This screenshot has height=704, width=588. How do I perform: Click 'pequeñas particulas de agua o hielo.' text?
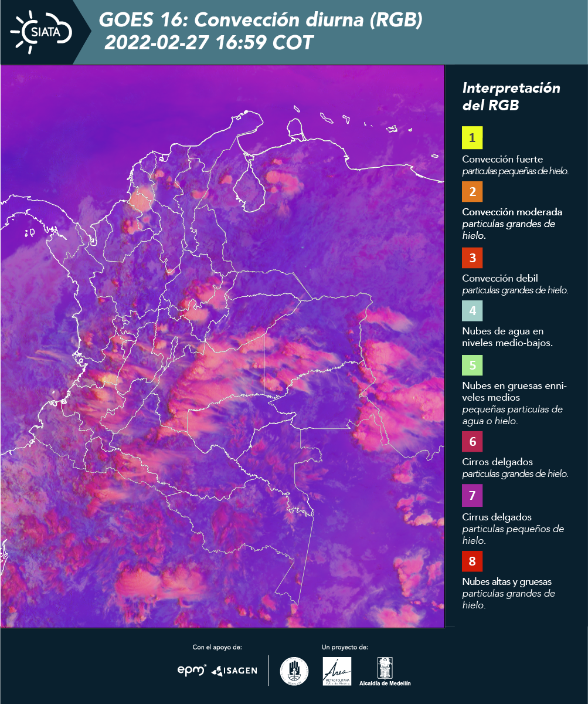pos(512,415)
